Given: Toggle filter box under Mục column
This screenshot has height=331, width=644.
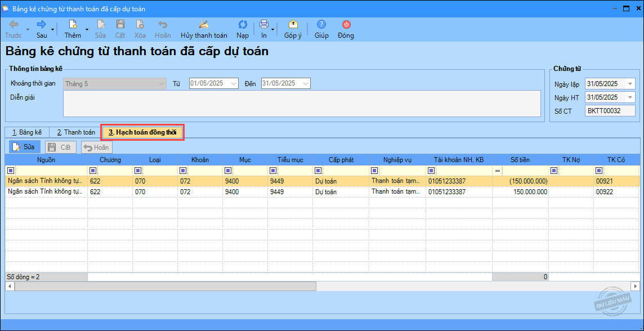Looking at the screenshot, I should point(228,171).
